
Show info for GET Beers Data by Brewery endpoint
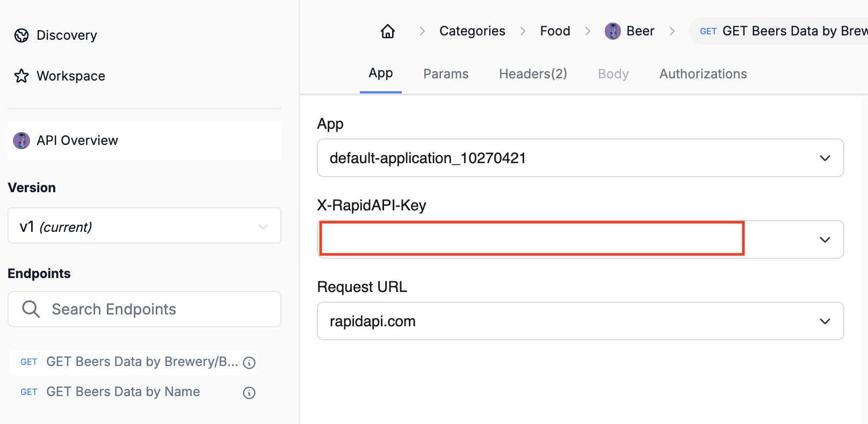(249, 363)
